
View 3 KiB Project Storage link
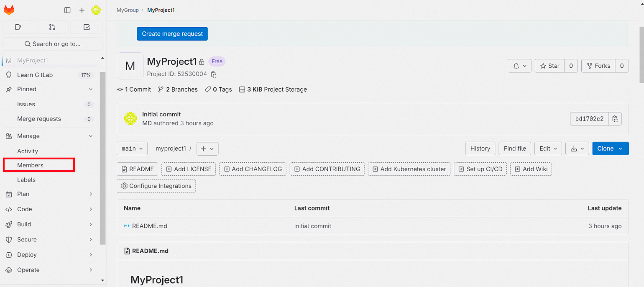(x=273, y=90)
